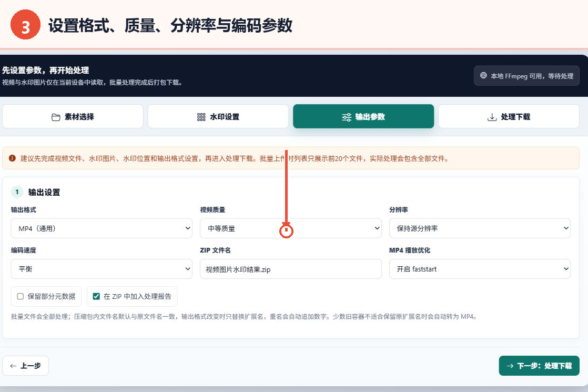Go to the 处理下载 tab
This screenshot has width=588, height=392.
tap(509, 116)
